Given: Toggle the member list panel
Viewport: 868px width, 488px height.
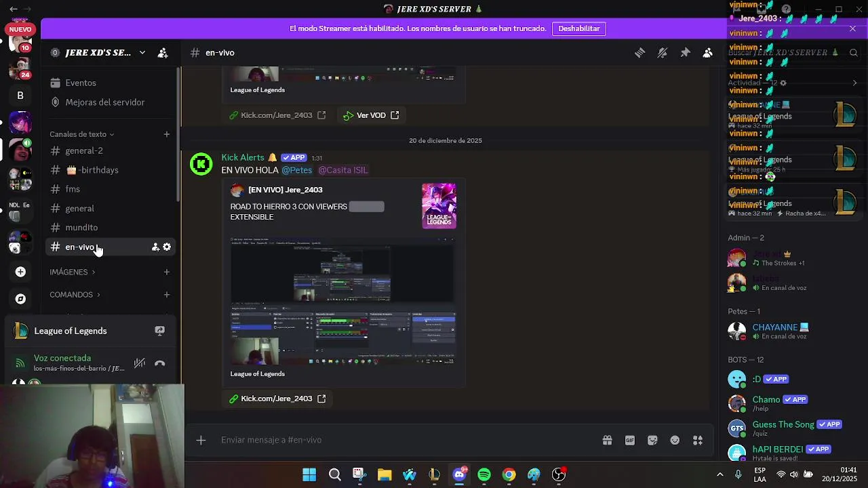Looking at the screenshot, I should coord(707,53).
